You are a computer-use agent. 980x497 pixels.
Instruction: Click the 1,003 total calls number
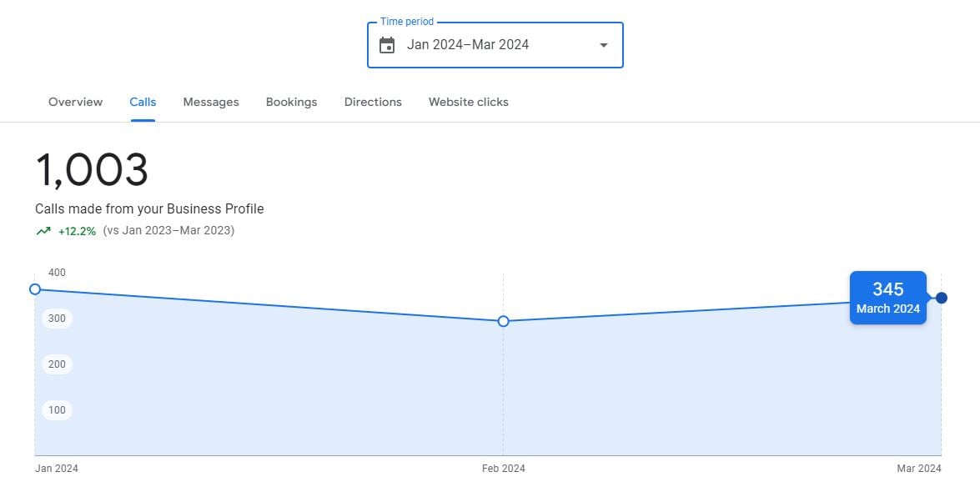click(x=92, y=170)
